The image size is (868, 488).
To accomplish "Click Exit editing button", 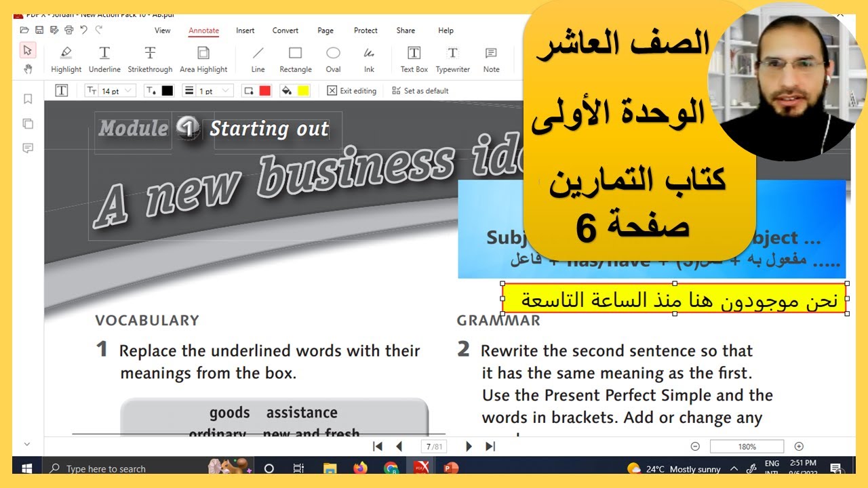I will pos(351,91).
